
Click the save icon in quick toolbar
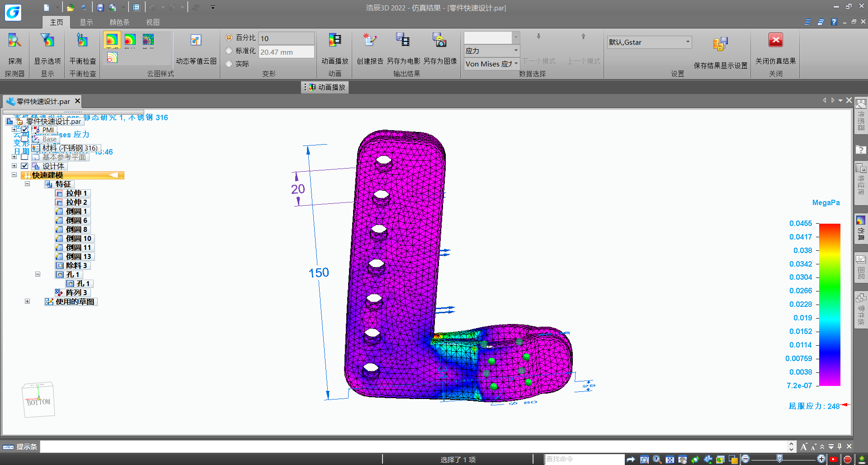[x=100, y=7]
